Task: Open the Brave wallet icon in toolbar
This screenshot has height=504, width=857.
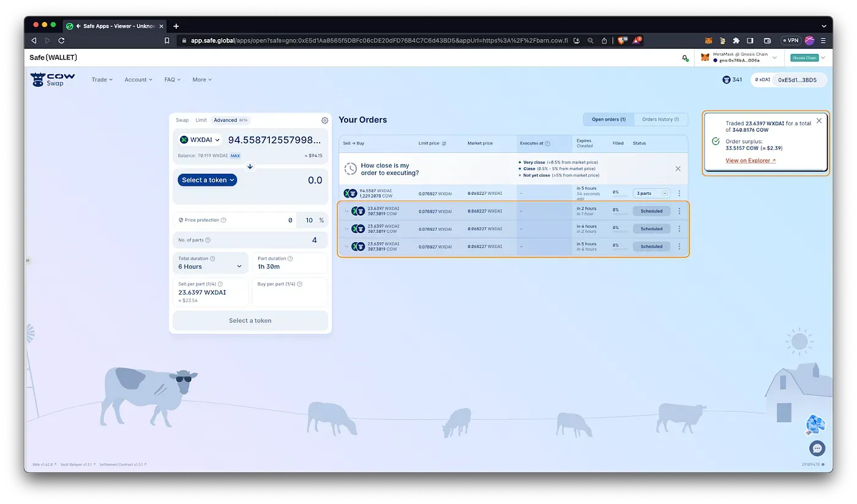Action: [x=767, y=40]
